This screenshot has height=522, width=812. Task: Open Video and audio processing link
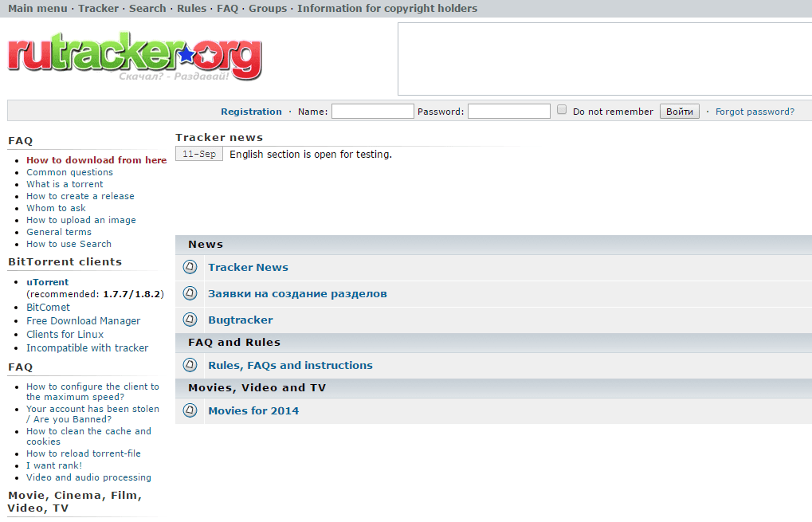88,477
